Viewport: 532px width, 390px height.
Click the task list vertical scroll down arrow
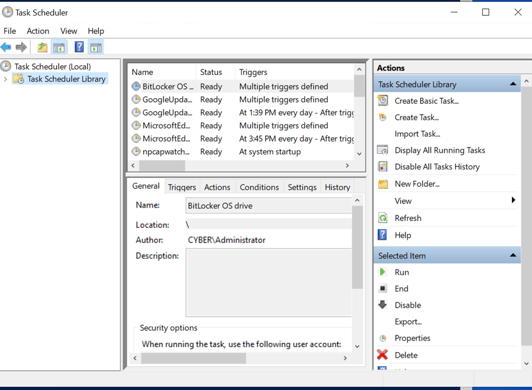tap(359, 154)
